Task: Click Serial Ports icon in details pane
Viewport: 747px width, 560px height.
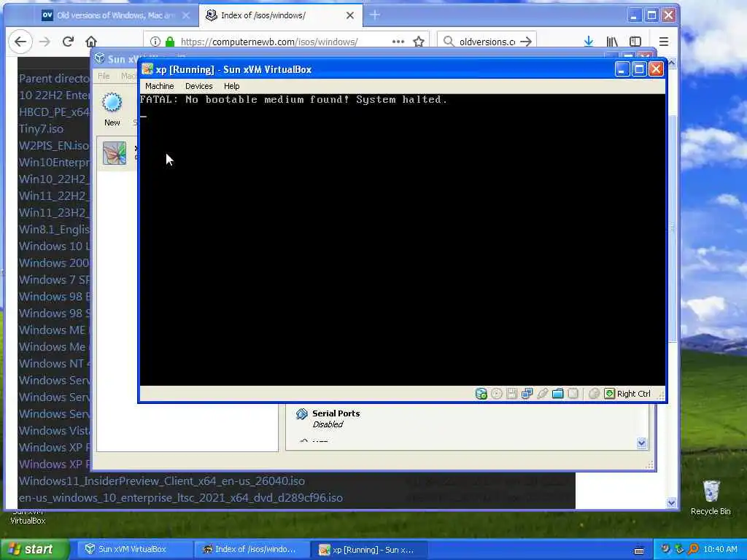Action: point(301,414)
